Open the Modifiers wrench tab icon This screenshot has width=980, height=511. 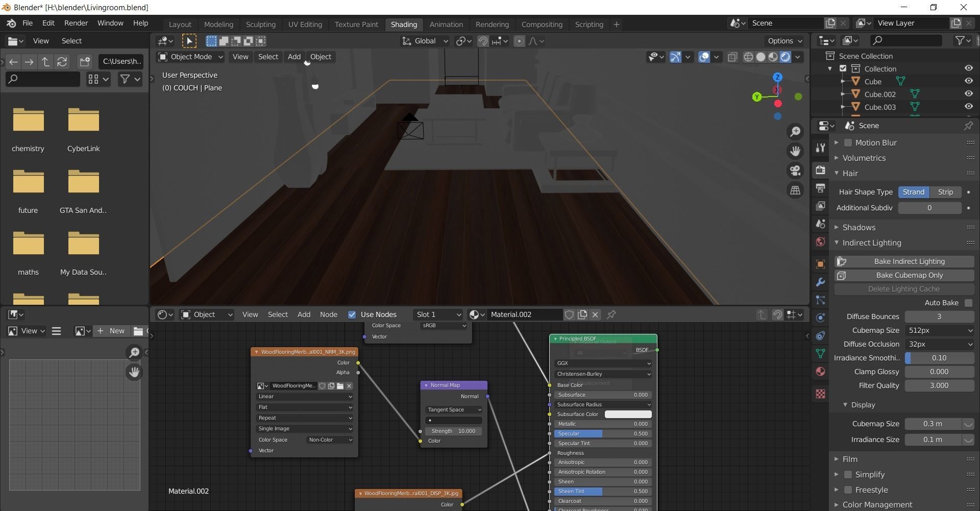pos(820,282)
